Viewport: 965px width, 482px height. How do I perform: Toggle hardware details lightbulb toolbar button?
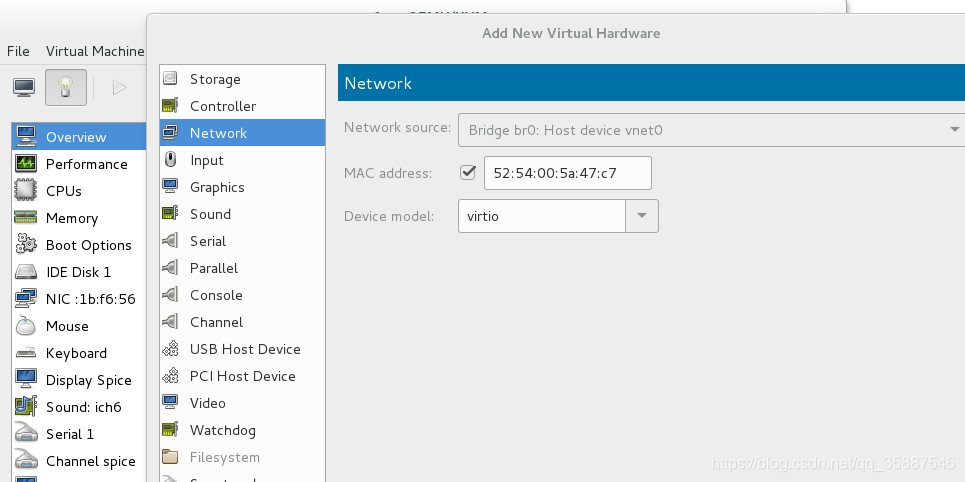point(66,87)
